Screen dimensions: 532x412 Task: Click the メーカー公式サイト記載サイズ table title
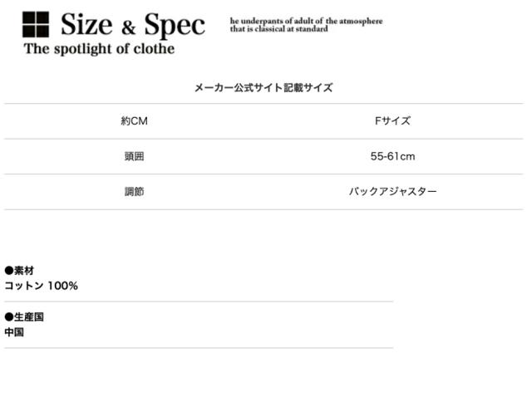pyautogui.click(x=264, y=87)
